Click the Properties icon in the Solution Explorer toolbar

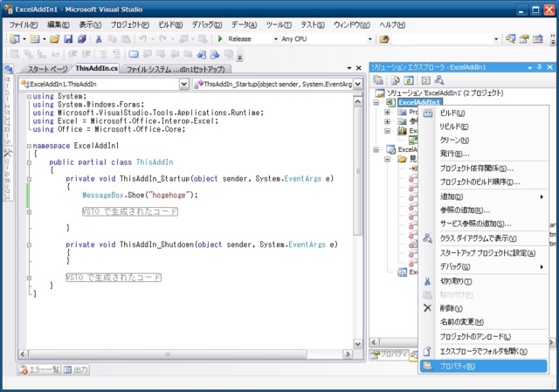378,80
